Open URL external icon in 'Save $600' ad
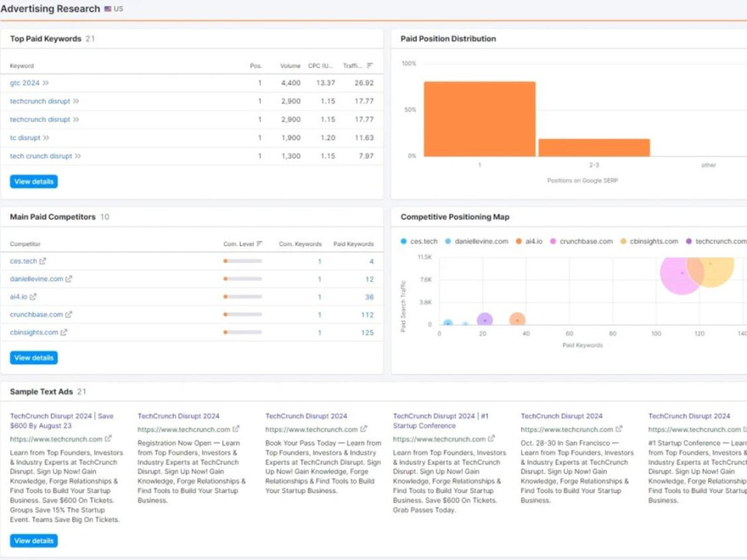747x560 pixels. (108, 438)
